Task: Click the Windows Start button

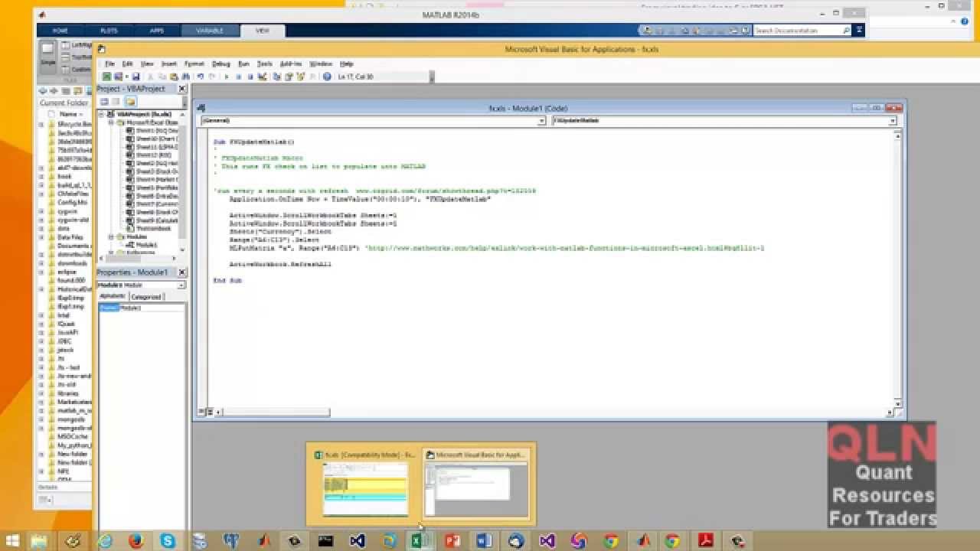Action: (12, 540)
